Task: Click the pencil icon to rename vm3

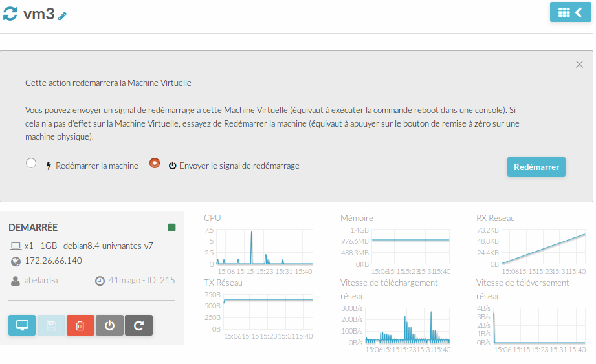Action: 63,16
